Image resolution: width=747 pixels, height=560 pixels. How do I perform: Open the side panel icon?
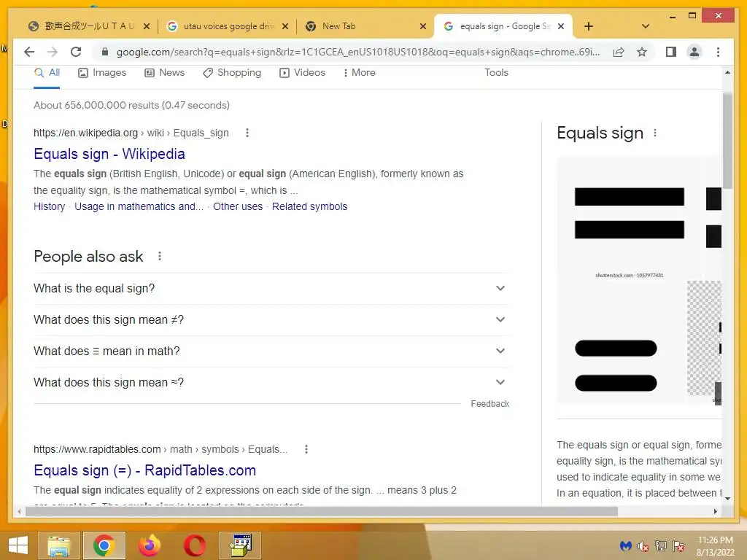(671, 52)
